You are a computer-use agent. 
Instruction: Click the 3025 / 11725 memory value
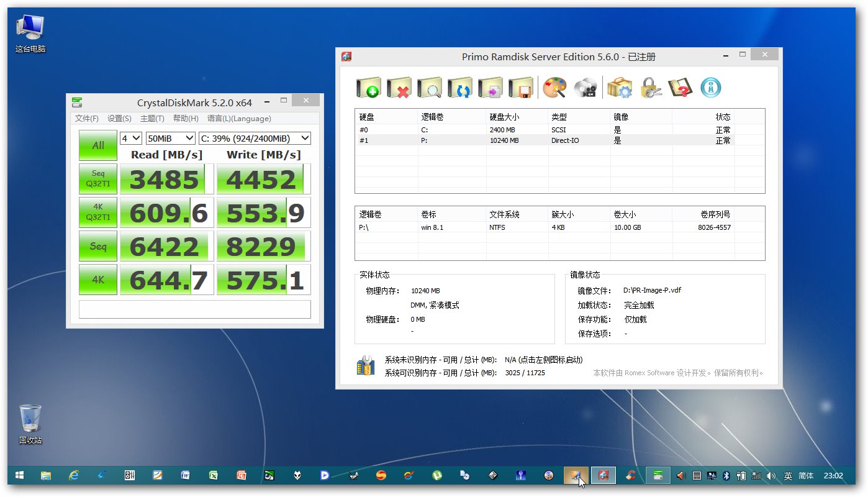point(525,373)
